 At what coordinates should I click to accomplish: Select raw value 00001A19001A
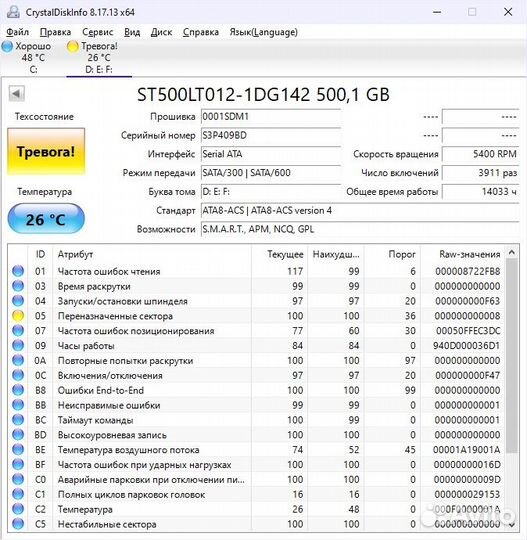(466, 450)
